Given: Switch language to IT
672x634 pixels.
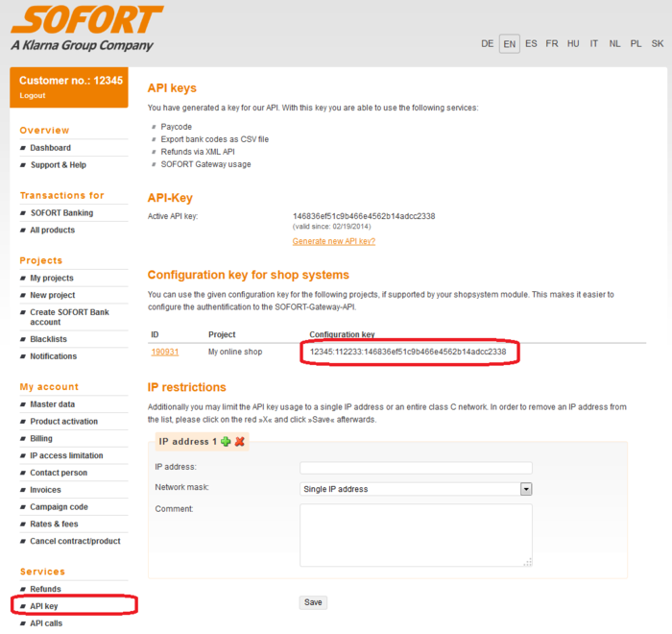Looking at the screenshot, I should (x=593, y=44).
